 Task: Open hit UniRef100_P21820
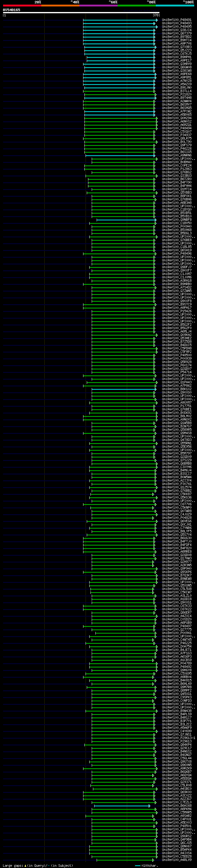coord(177,94)
